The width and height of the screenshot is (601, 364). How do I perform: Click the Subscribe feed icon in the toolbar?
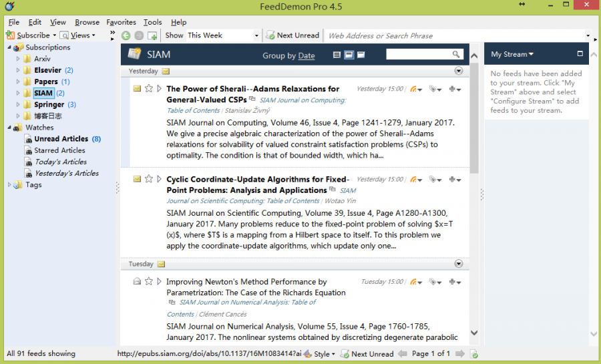coord(10,35)
